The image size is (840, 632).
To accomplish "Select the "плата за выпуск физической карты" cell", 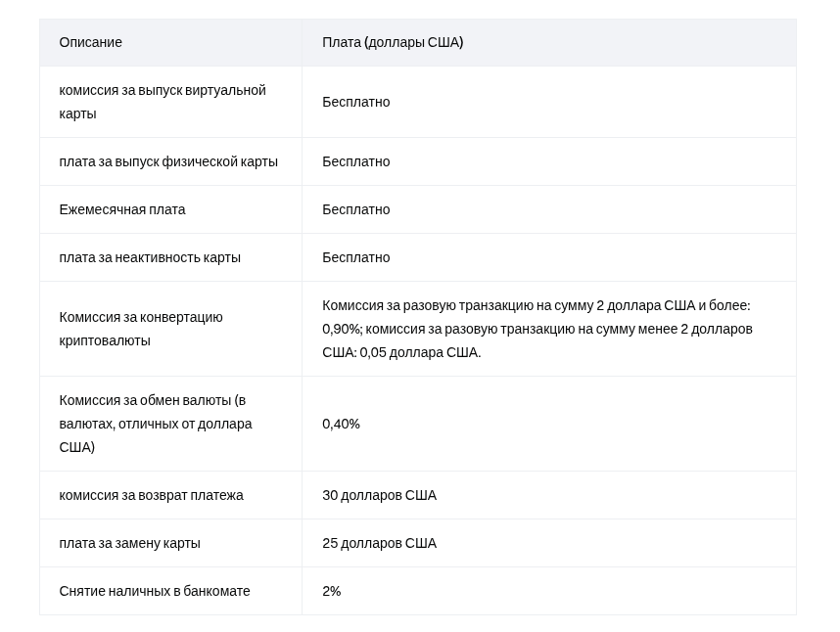I will click(168, 161).
